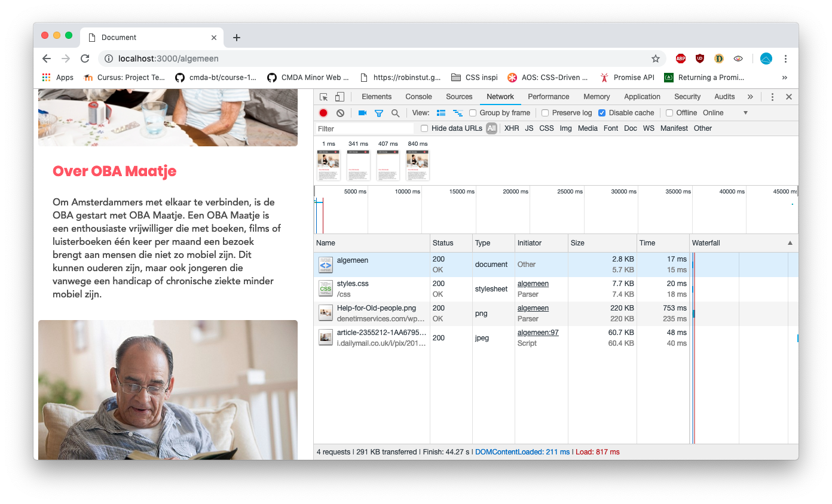
Task: Open the DevTools customize three-dot menu
Action: (x=772, y=97)
